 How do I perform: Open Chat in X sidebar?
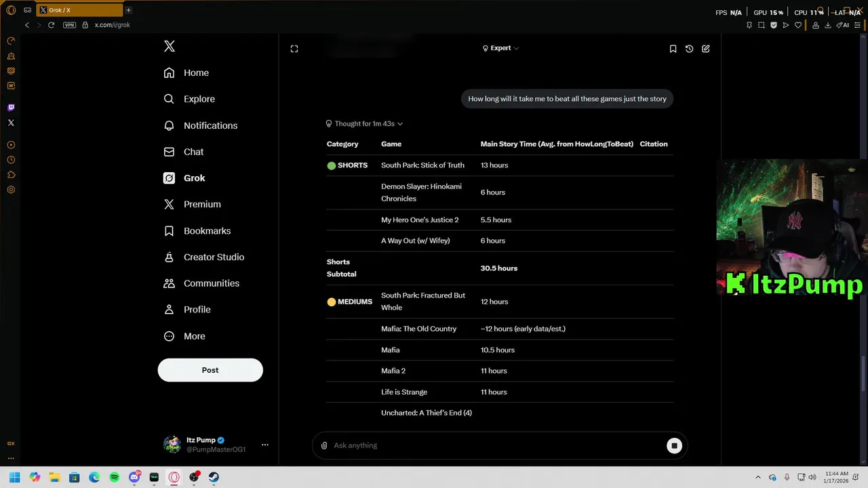coord(184,152)
